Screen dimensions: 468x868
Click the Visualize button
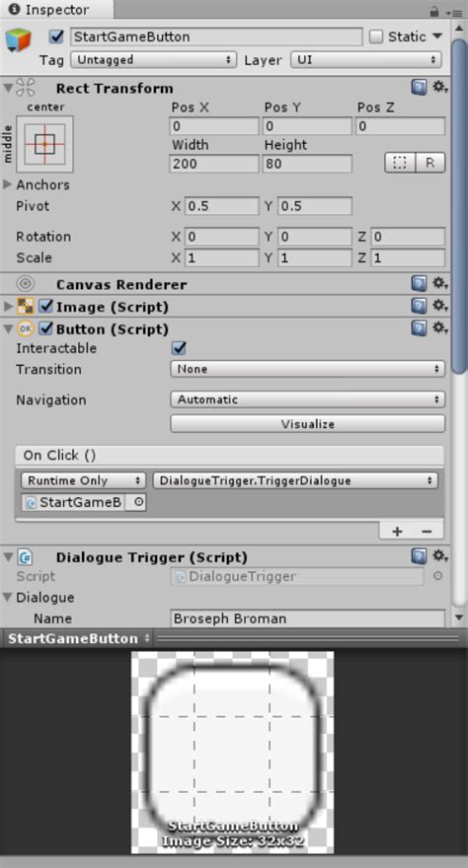(x=307, y=424)
